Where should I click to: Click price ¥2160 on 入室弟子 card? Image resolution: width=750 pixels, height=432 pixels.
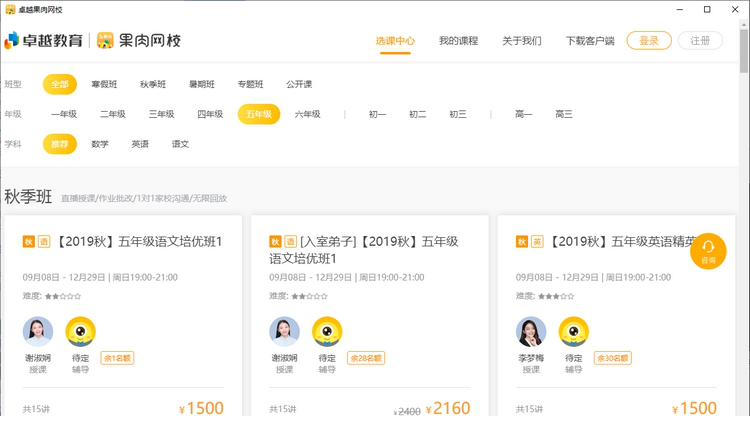click(x=448, y=408)
